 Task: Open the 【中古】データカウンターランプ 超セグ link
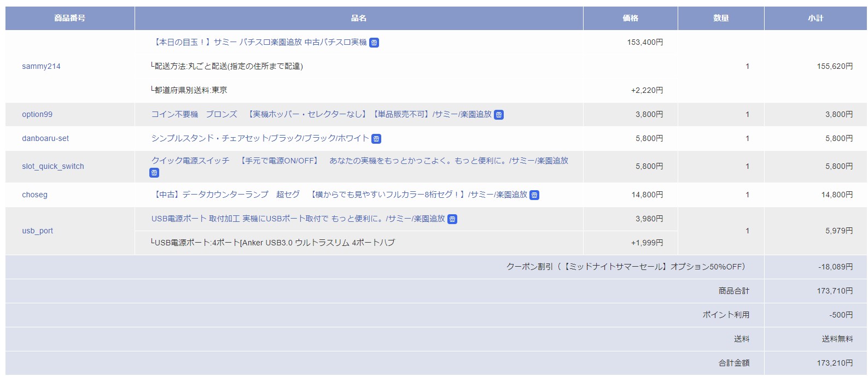tap(339, 195)
